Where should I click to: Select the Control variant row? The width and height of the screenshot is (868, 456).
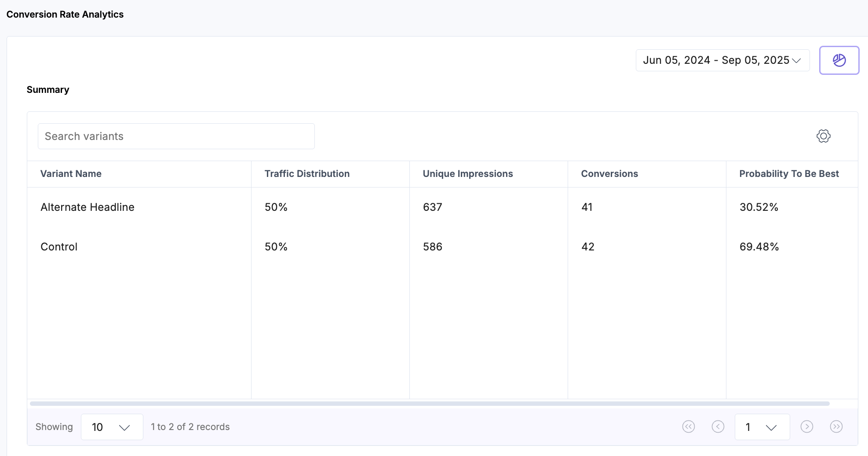pos(59,247)
